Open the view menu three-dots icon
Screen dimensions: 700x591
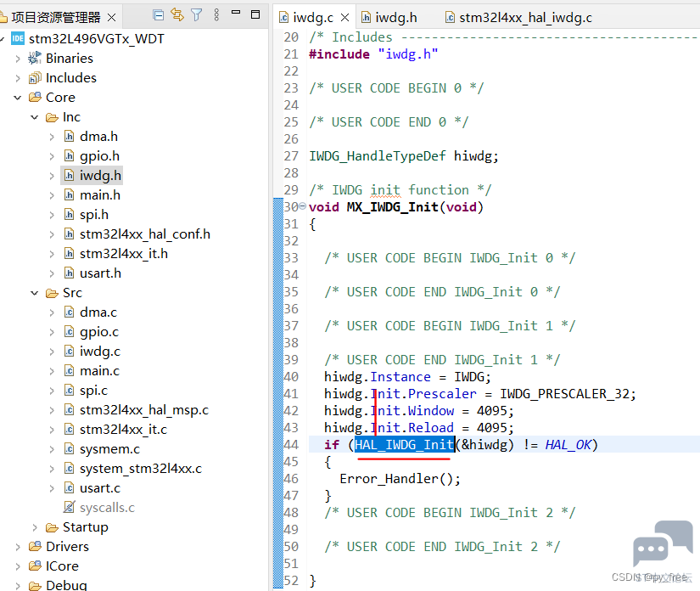click(x=216, y=15)
